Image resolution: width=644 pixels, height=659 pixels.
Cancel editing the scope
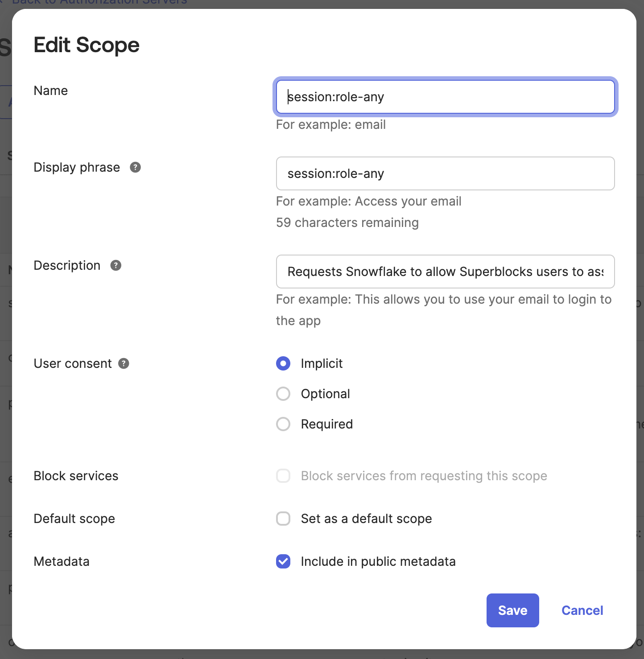pos(582,610)
